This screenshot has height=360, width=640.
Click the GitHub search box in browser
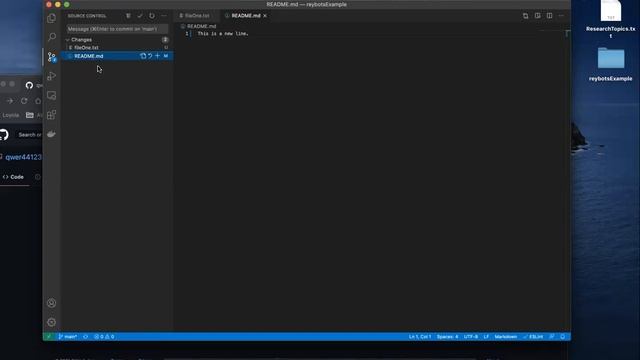click(29, 135)
